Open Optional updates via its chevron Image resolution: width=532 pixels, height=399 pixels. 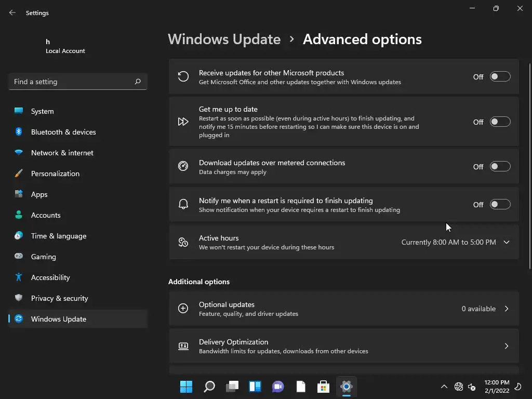pyautogui.click(x=507, y=309)
